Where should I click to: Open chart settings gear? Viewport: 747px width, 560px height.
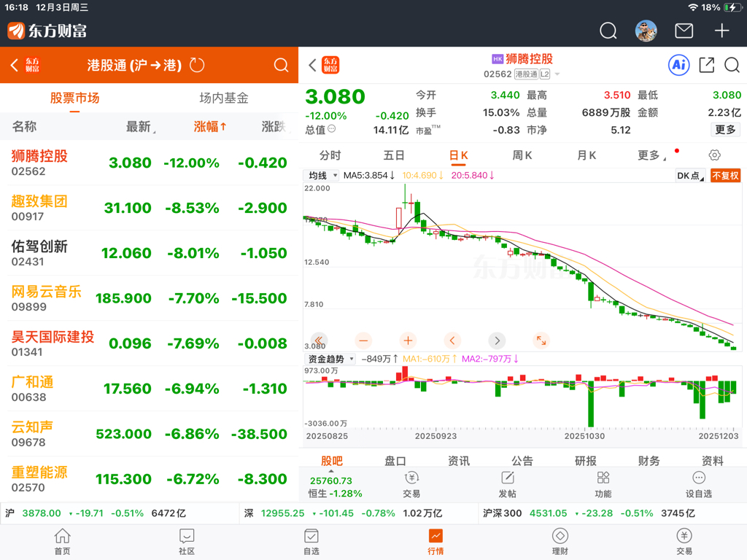pyautogui.click(x=714, y=155)
